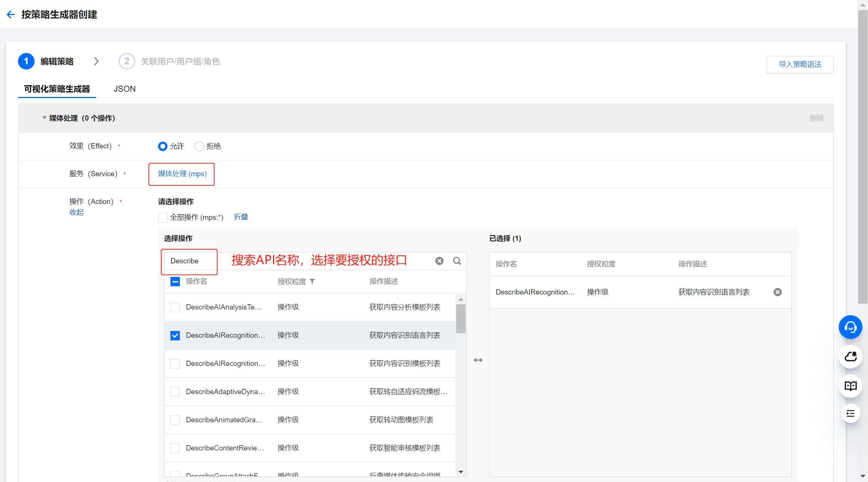The width and height of the screenshot is (868, 482).
Task: Select the 拒绝 radio button
Action: click(x=199, y=146)
